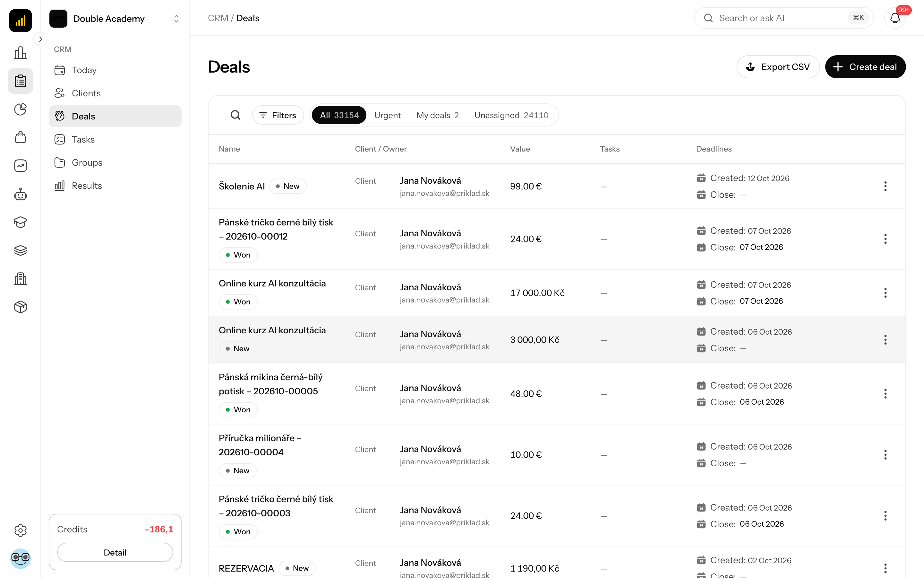924x578 pixels.
Task: Open the Double Academy workspace switcher
Action: pyautogui.click(x=115, y=18)
